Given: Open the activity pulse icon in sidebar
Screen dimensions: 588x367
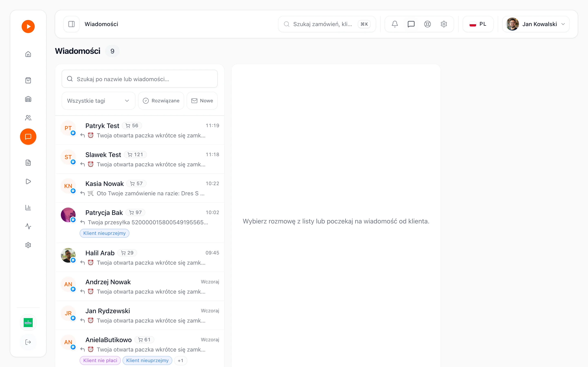Looking at the screenshot, I should 28,226.
